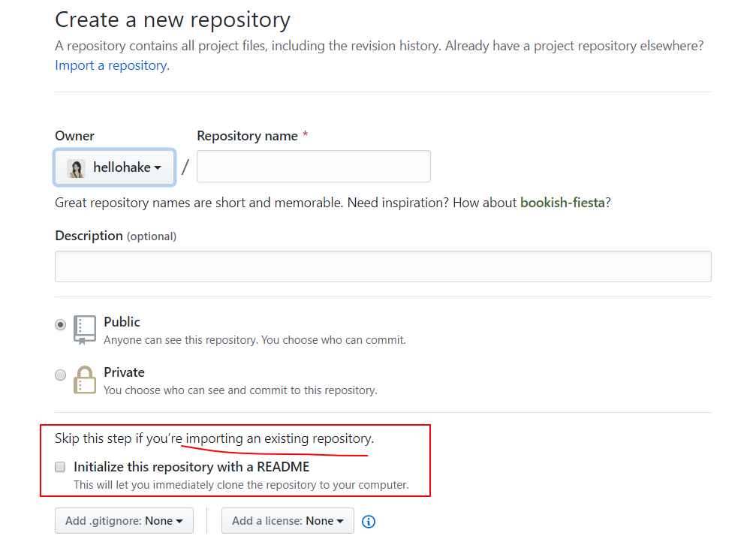This screenshot has height=551, width=756.
Task: Click the Public label text
Action: point(122,322)
